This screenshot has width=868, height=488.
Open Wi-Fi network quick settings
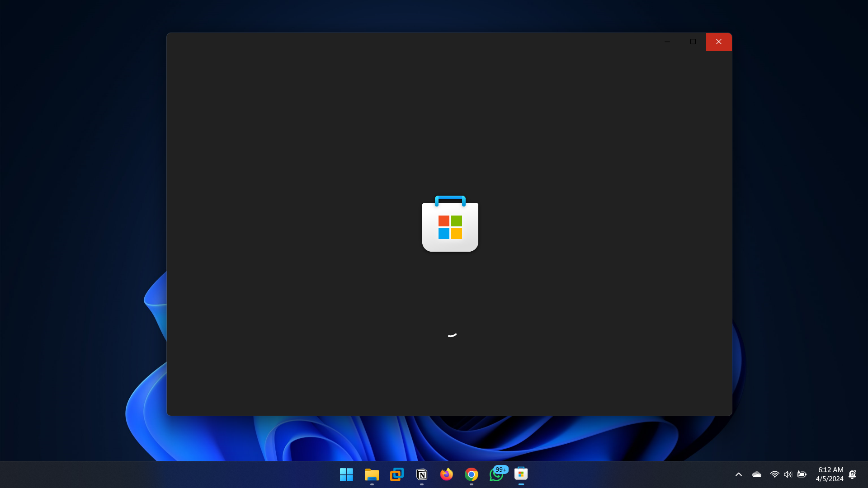point(774,474)
